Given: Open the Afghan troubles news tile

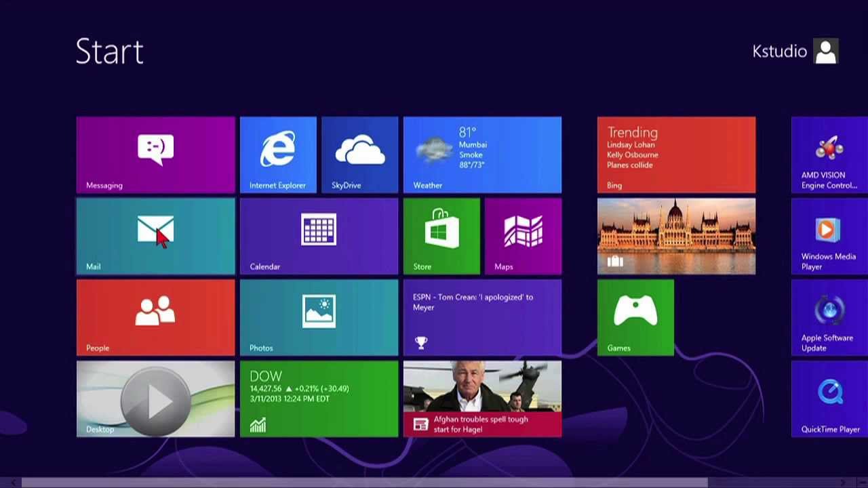Looking at the screenshot, I should click(x=482, y=399).
